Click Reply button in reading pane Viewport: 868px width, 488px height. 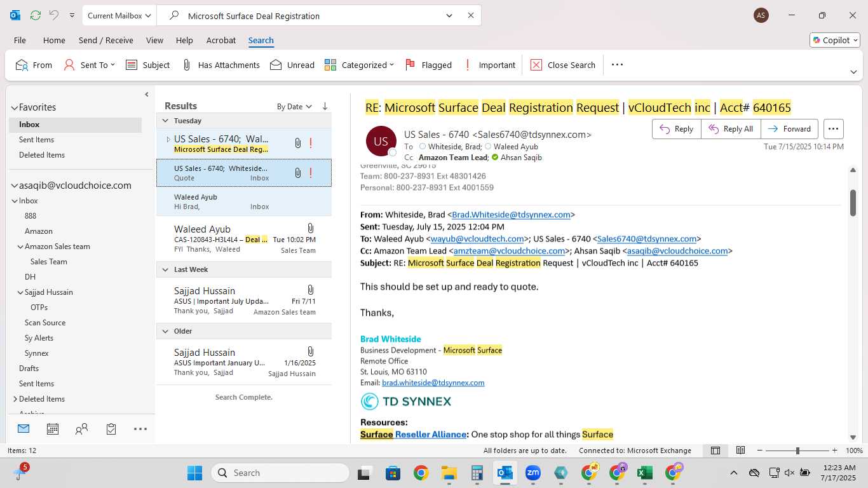tap(676, 129)
